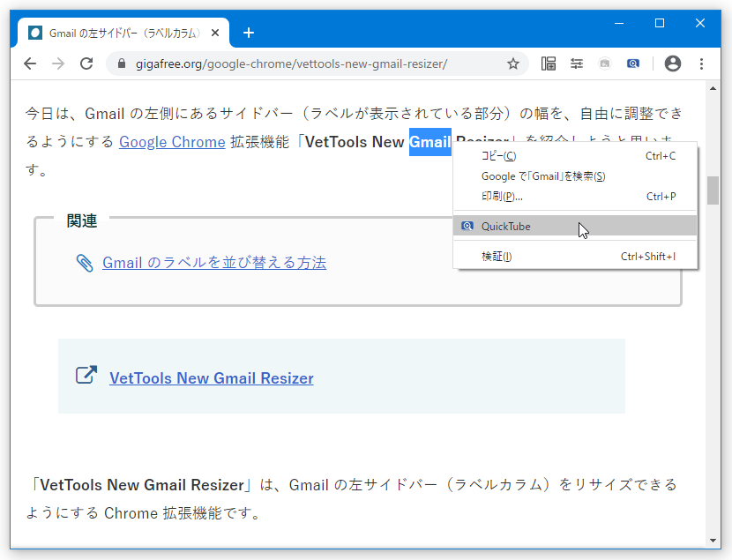Open the Chrome profile account menu
Viewport: 732px width, 560px height.
[x=673, y=63]
